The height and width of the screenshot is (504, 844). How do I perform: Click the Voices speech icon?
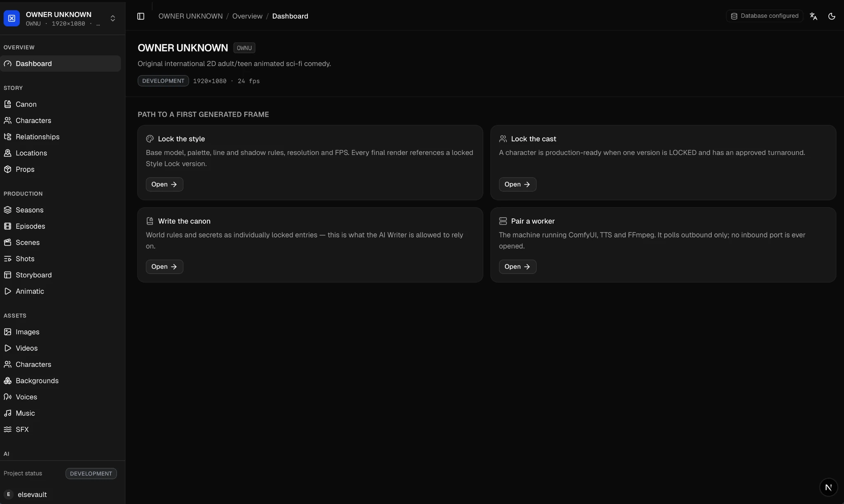(7, 397)
